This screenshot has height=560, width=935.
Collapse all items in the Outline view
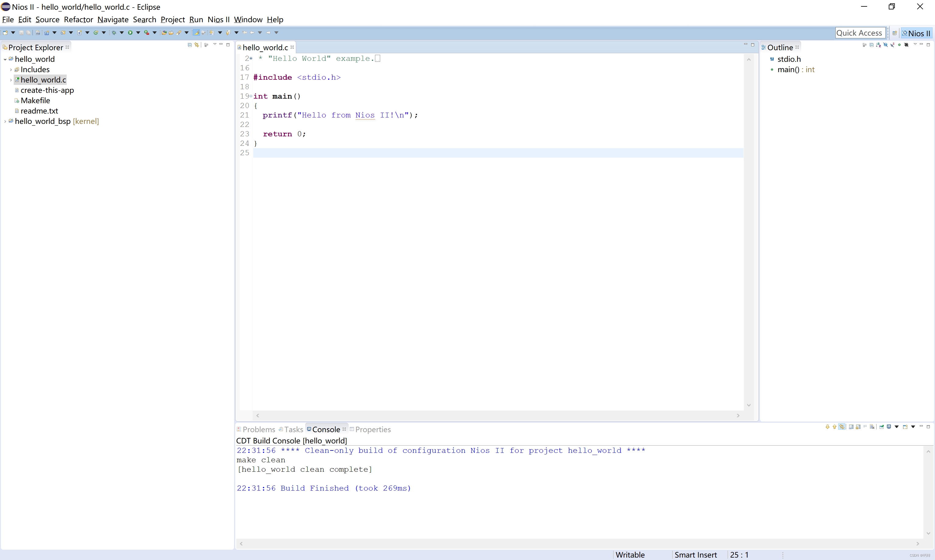coord(872,45)
